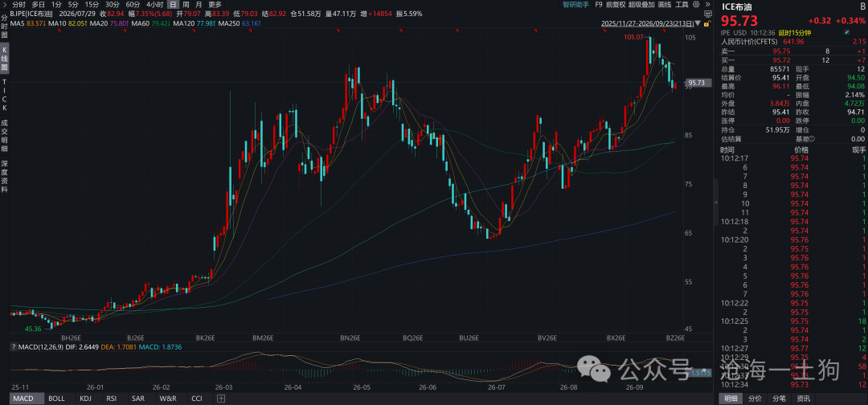Open the 画线 drawing tools
This screenshot has height=405, width=868.
pyautogui.click(x=665, y=4)
